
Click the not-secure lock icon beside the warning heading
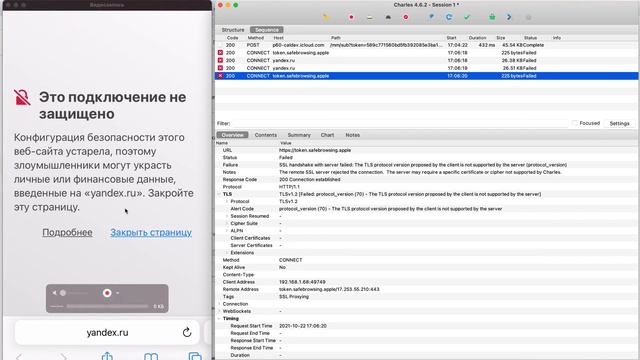tap(22, 98)
